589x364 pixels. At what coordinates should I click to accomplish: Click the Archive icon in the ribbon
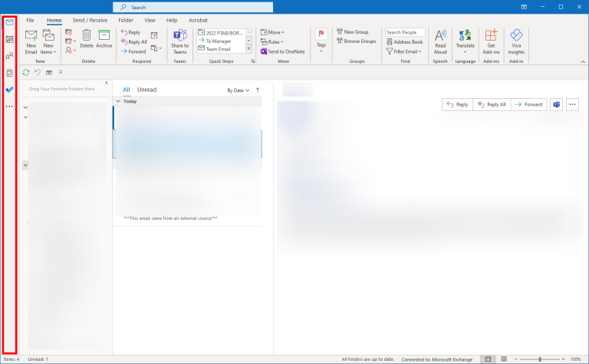click(104, 39)
